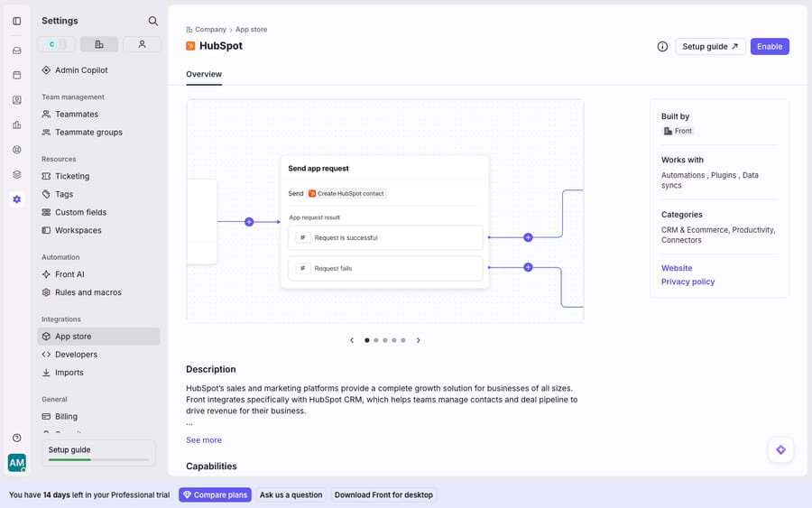This screenshot has width=812, height=508.
Task: Click the Front builder badge
Action: (678, 131)
